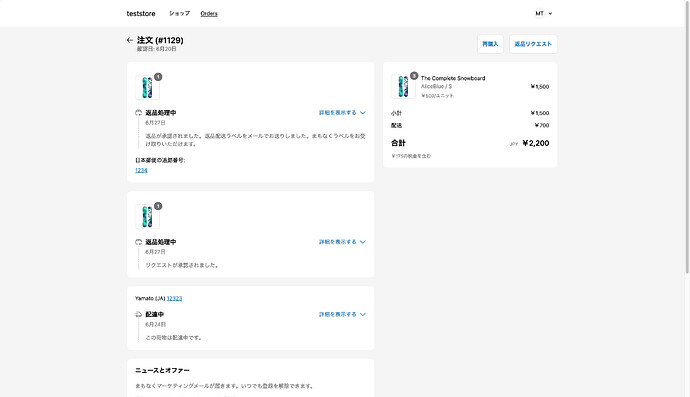The image size is (690, 397).
Task: Click the teststore logo text
Action: click(x=141, y=14)
